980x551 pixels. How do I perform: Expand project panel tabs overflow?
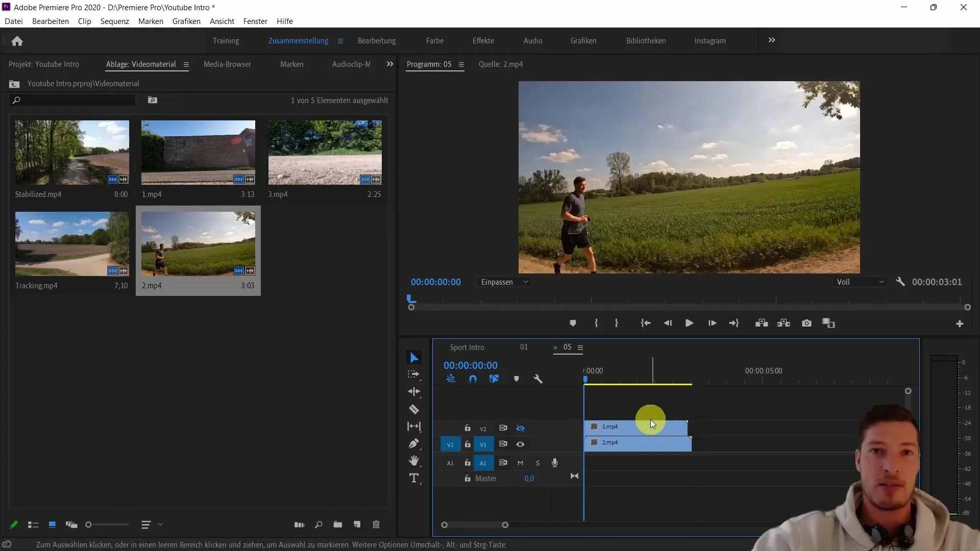pos(390,64)
